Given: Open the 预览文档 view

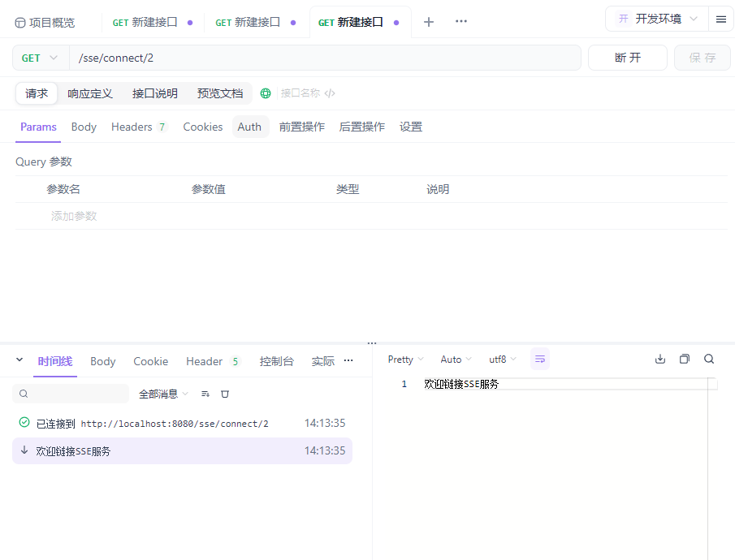Looking at the screenshot, I should (x=220, y=93).
